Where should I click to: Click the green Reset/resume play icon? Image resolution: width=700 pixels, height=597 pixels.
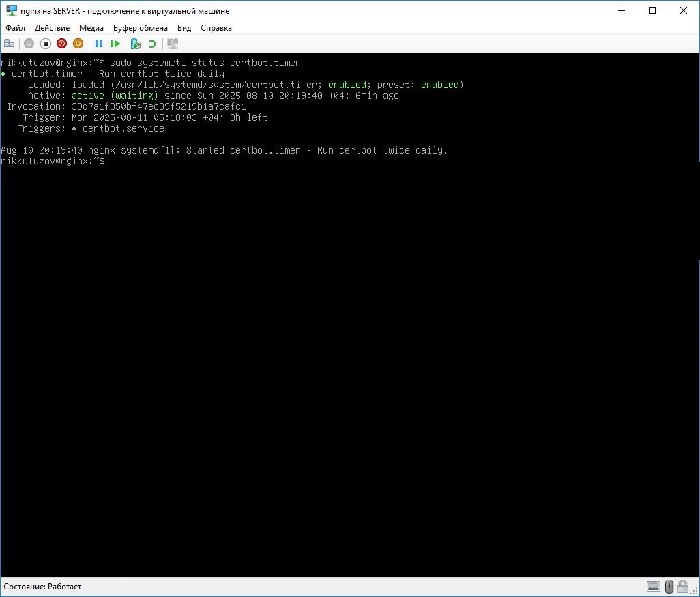(115, 44)
